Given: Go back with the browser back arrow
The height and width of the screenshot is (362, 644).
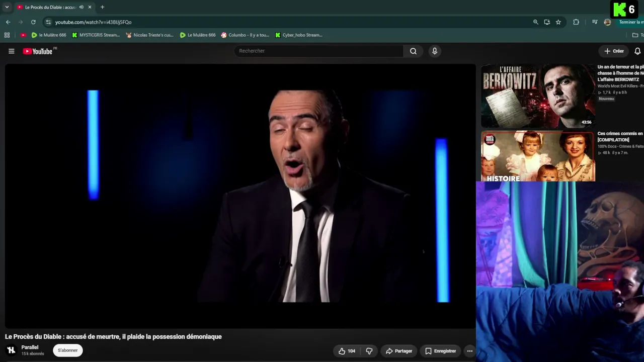Looking at the screenshot, I should (x=8, y=22).
